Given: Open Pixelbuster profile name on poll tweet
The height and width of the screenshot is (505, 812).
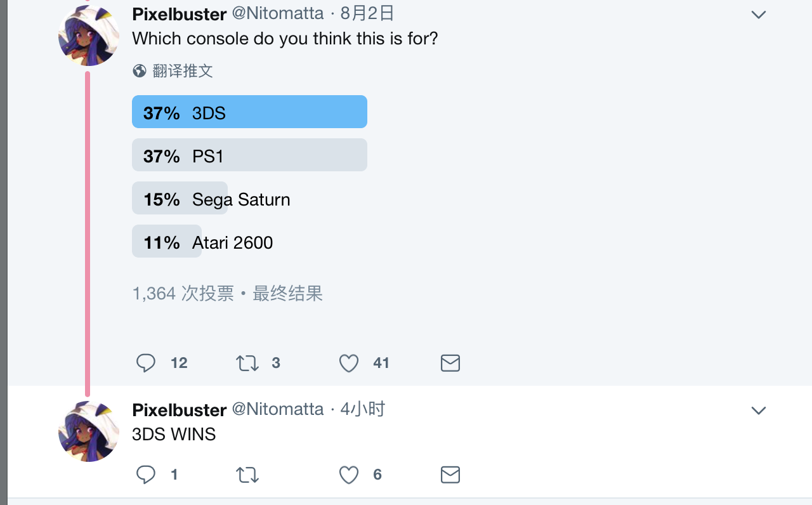Looking at the screenshot, I should point(180,14).
